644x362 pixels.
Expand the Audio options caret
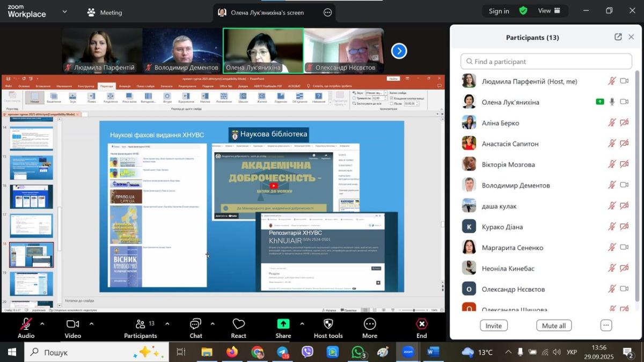point(42,324)
